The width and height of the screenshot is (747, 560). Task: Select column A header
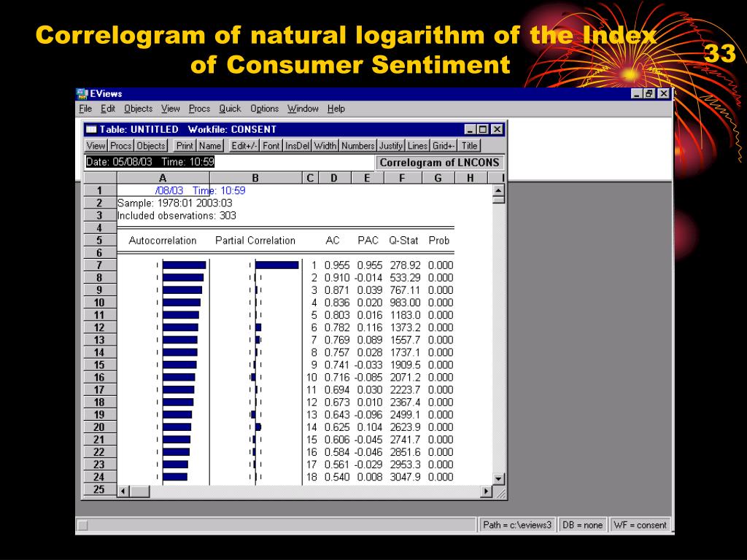click(163, 178)
